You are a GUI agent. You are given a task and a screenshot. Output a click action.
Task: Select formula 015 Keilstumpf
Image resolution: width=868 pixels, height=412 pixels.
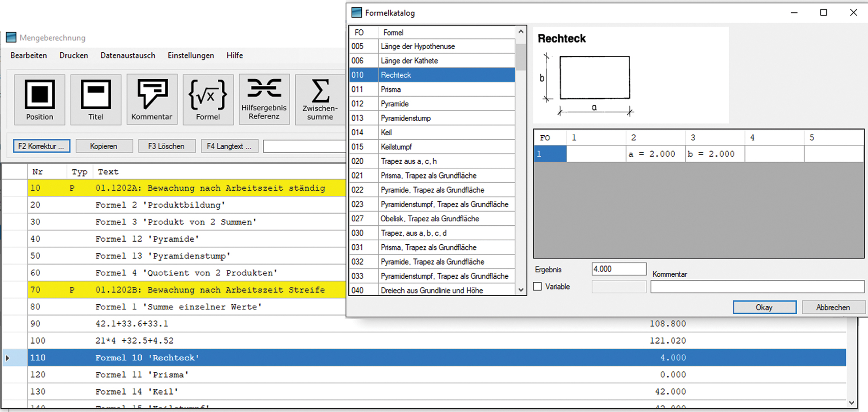432,147
